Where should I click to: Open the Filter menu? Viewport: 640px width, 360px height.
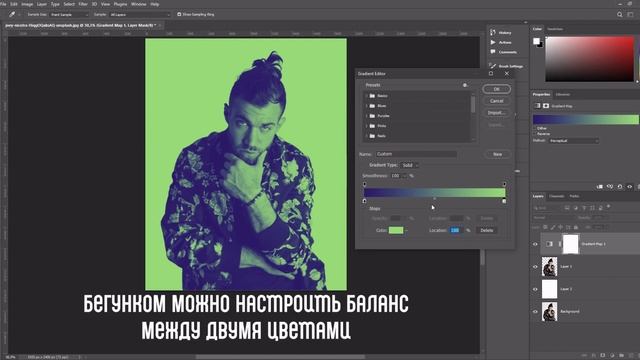pyautogui.click(x=83, y=4)
